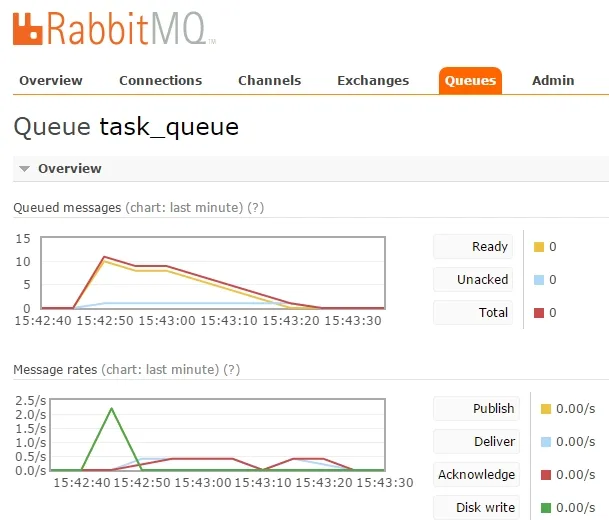Collapse the Overview section triangle
Image resolution: width=609 pixels, height=520 pixels.
pyautogui.click(x=24, y=169)
